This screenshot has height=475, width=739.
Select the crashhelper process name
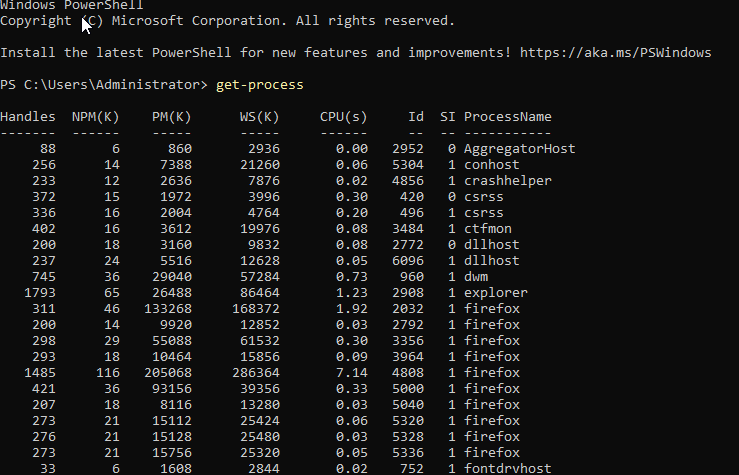tap(508, 180)
